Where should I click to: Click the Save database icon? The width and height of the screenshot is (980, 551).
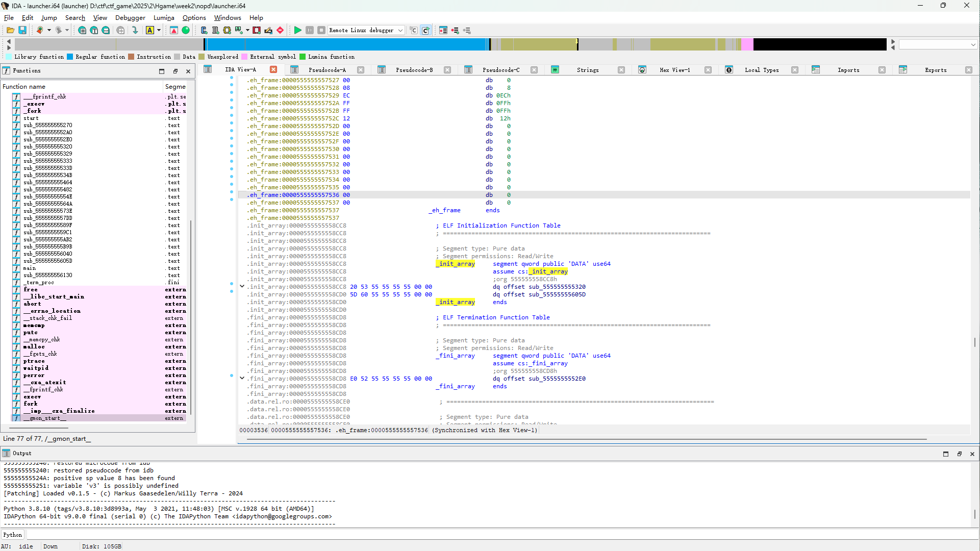(22, 31)
